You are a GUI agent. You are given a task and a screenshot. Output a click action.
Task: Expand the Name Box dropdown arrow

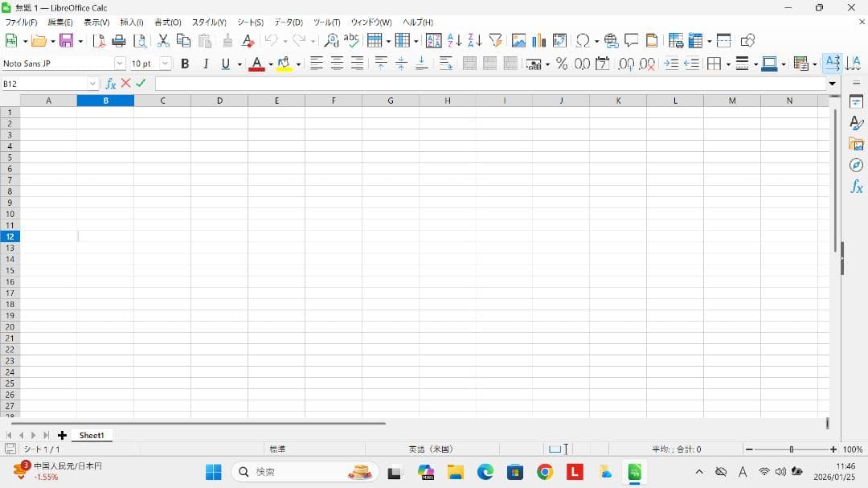[x=93, y=84]
